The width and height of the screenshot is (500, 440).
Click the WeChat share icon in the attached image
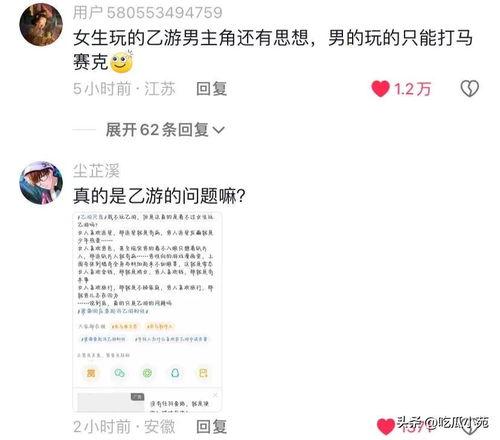pos(119,373)
